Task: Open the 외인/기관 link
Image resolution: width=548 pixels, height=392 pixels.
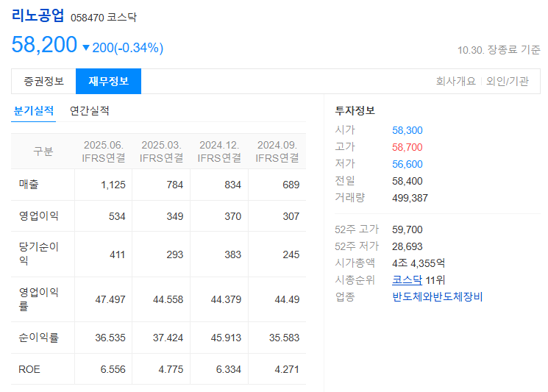Action: click(508, 82)
